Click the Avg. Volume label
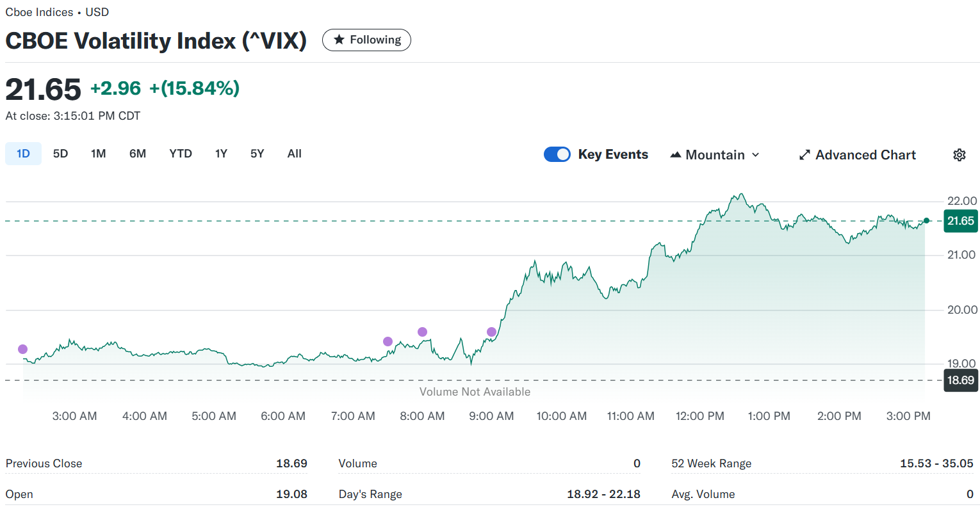This screenshot has height=507, width=980. 703,494
